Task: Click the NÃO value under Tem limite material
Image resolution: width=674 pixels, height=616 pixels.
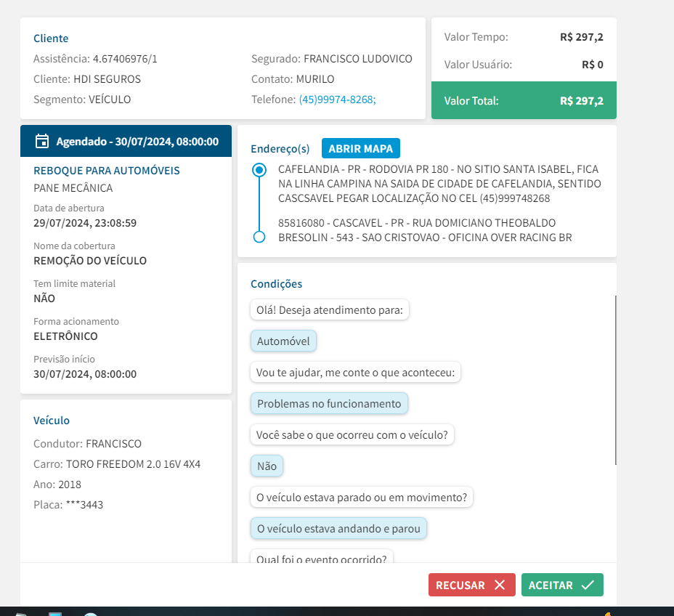Action: [44, 299]
